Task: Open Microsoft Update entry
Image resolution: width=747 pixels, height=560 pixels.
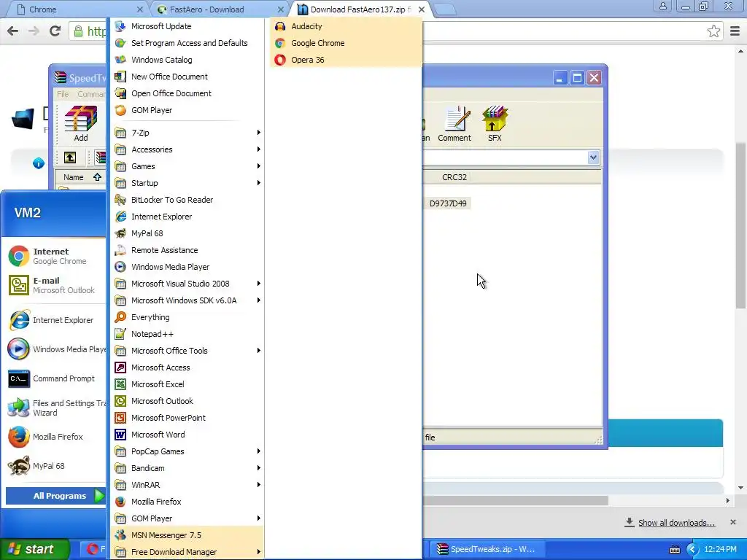Action: coord(187,26)
